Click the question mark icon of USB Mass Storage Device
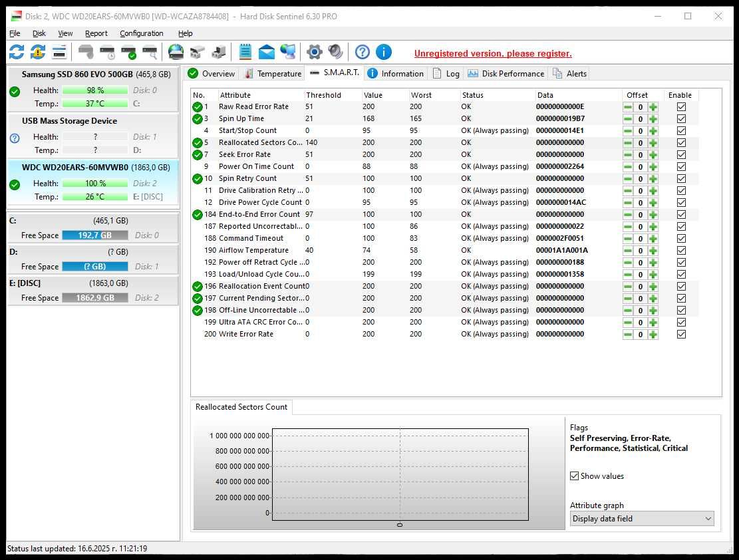739x560 pixels. click(15, 138)
